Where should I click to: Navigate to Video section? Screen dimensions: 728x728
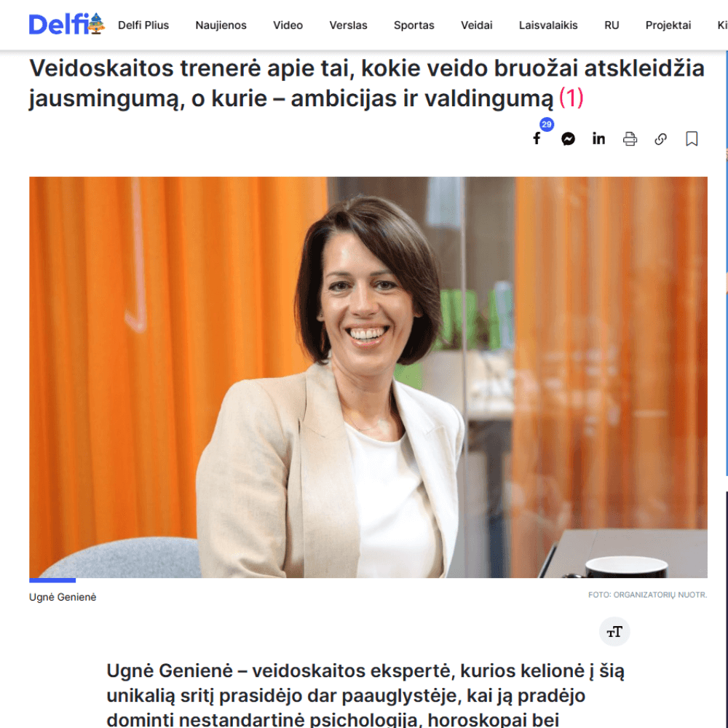(x=288, y=25)
